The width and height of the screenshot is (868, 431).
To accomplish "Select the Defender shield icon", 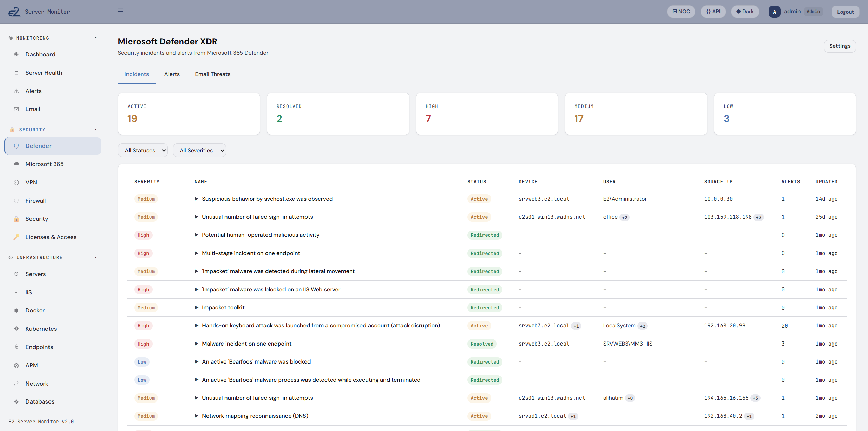I will click(16, 146).
